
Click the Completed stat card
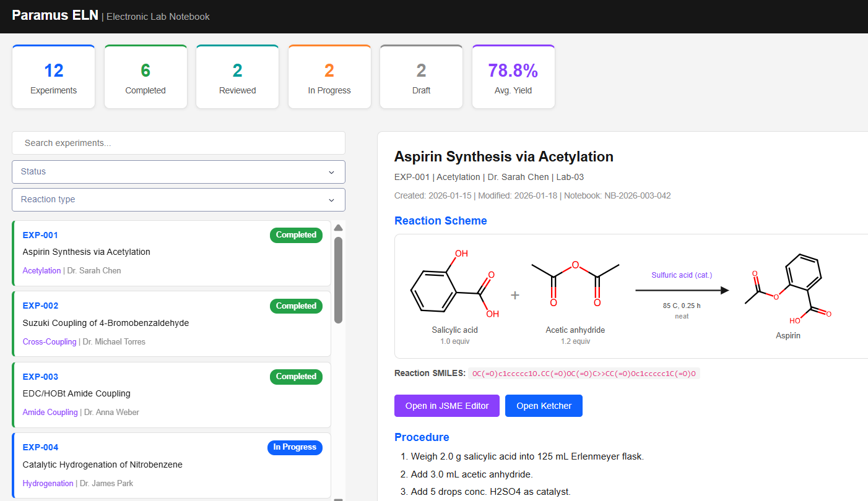[x=145, y=77]
